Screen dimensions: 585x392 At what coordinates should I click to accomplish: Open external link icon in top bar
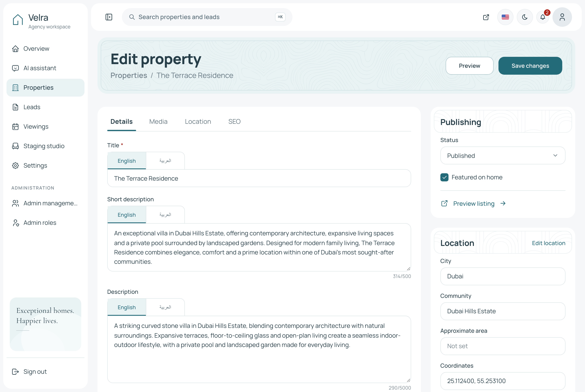[486, 17]
